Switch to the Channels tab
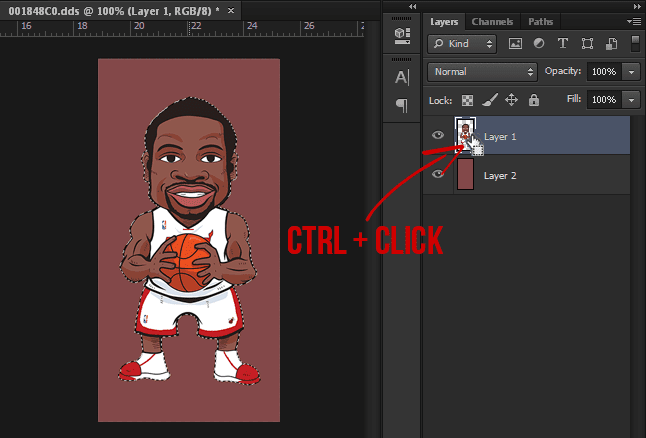Viewport: 646px width, 438px height. pyautogui.click(x=492, y=21)
